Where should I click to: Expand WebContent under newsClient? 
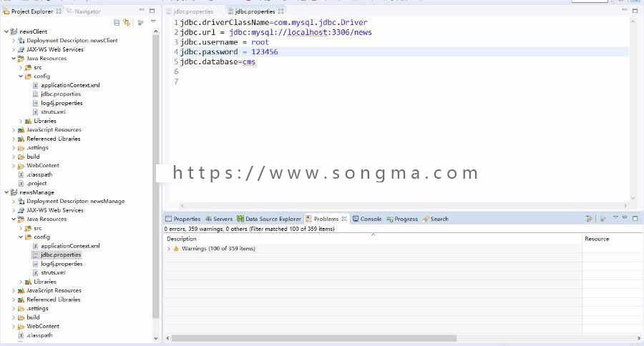click(14, 166)
